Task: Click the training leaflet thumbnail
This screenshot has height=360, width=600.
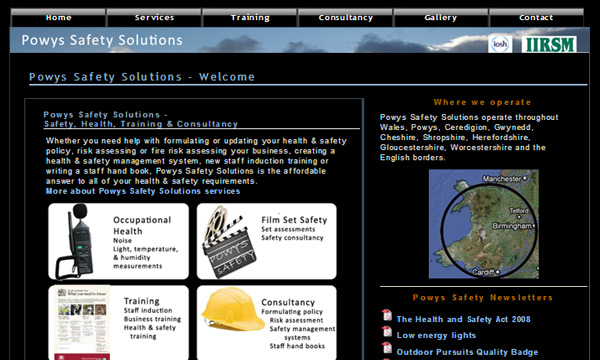Action: point(82,324)
